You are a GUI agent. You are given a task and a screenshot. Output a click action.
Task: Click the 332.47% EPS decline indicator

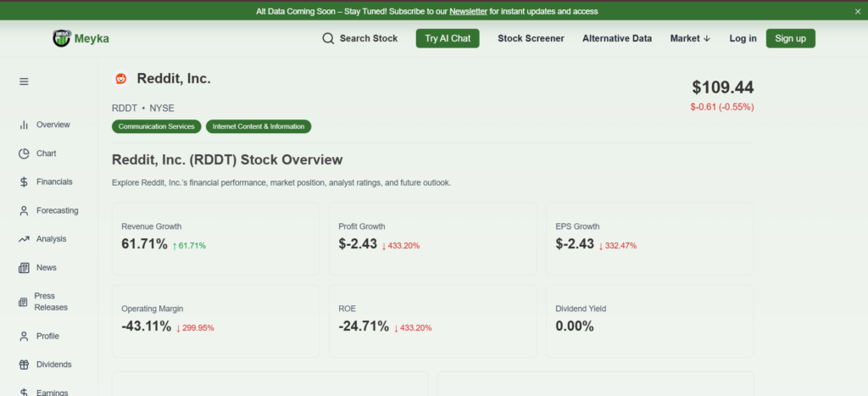(618, 245)
